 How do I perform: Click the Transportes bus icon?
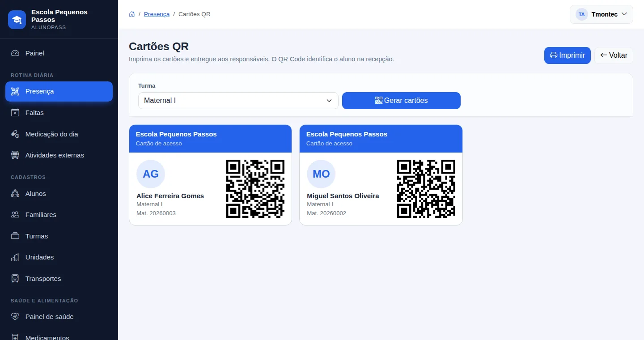(15, 279)
